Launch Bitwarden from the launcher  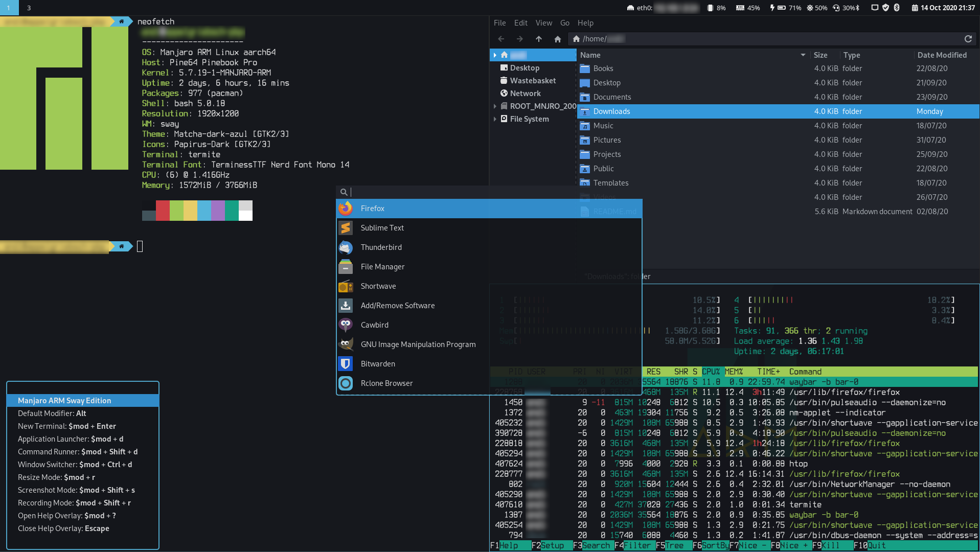pyautogui.click(x=377, y=364)
